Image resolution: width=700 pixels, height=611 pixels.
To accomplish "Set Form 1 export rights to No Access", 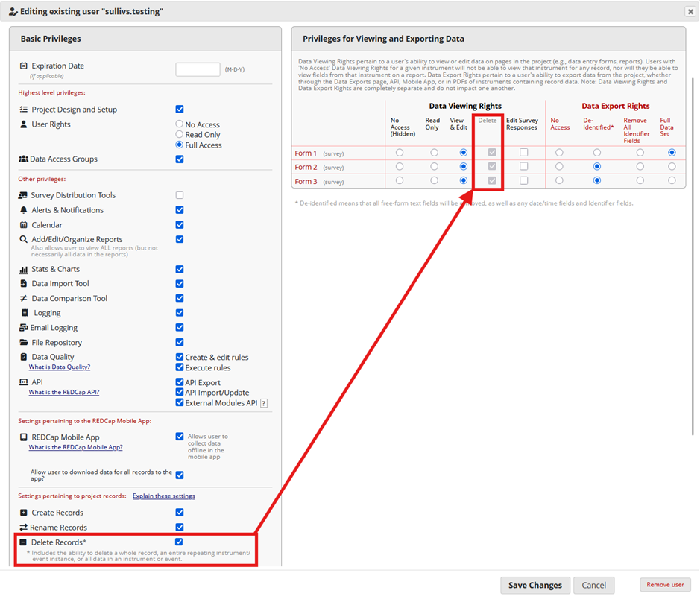I will (559, 153).
